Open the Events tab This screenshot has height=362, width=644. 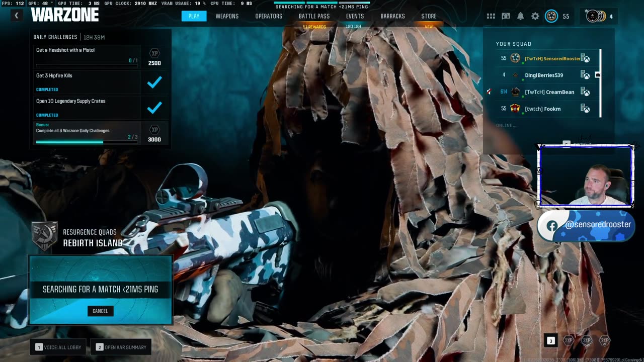tap(355, 16)
